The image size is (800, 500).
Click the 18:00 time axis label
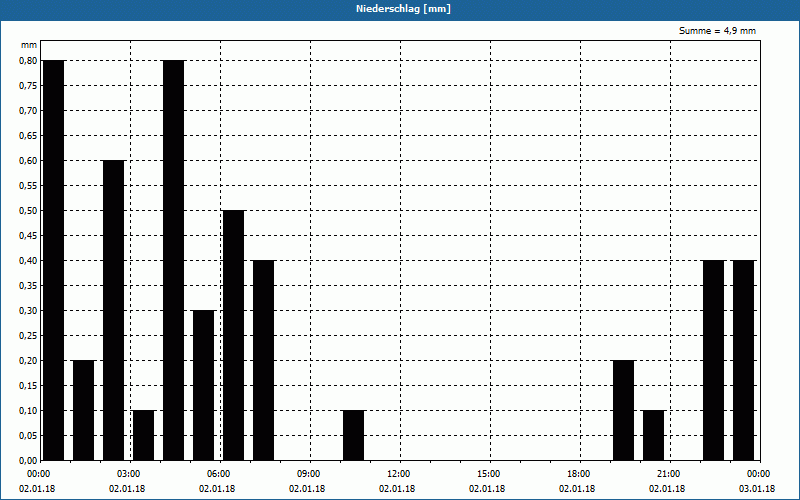tap(579, 474)
